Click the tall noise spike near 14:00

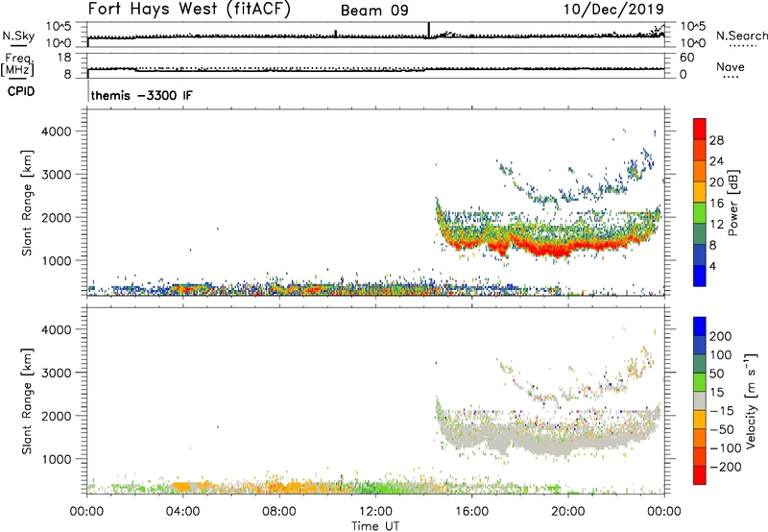(429, 30)
